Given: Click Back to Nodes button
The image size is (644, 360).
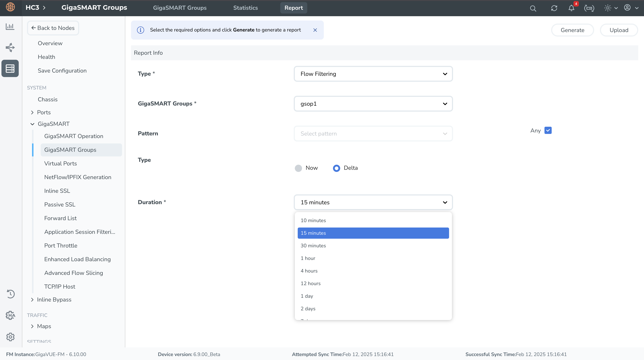Looking at the screenshot, I should [53, 28].
